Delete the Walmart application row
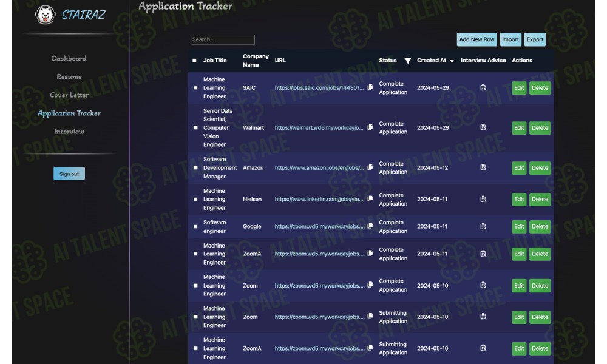 coord(540,127)
